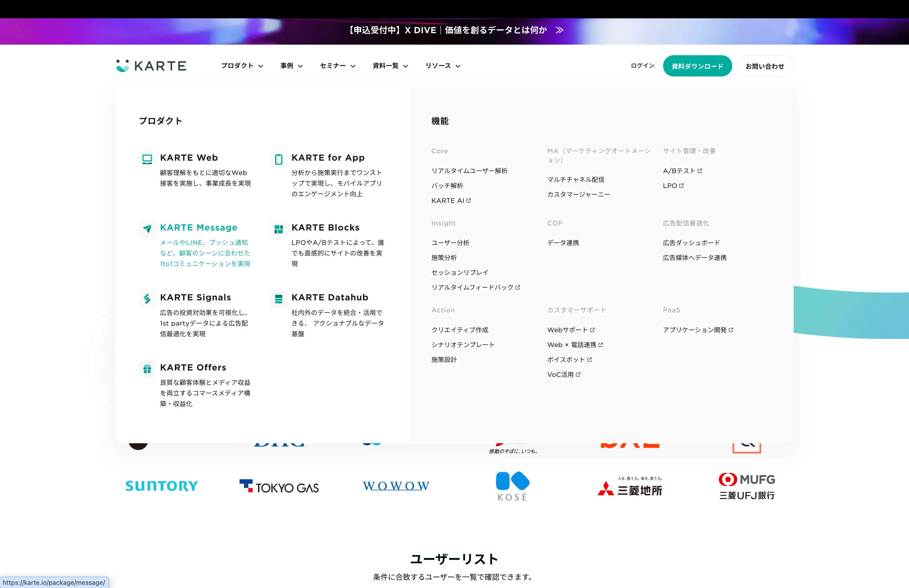Open the KARTE Datahub title

coord(330,297)
